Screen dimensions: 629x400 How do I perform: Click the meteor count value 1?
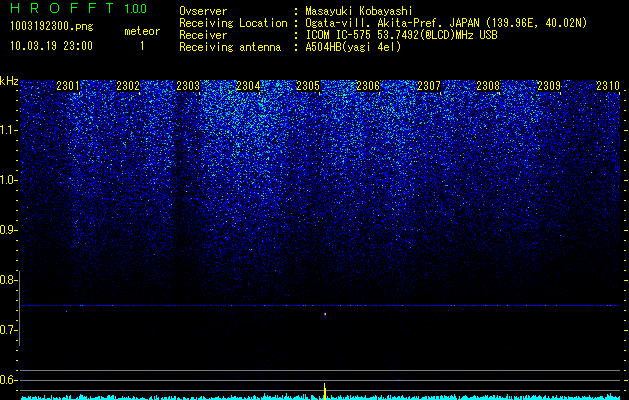tap(142, 46)
